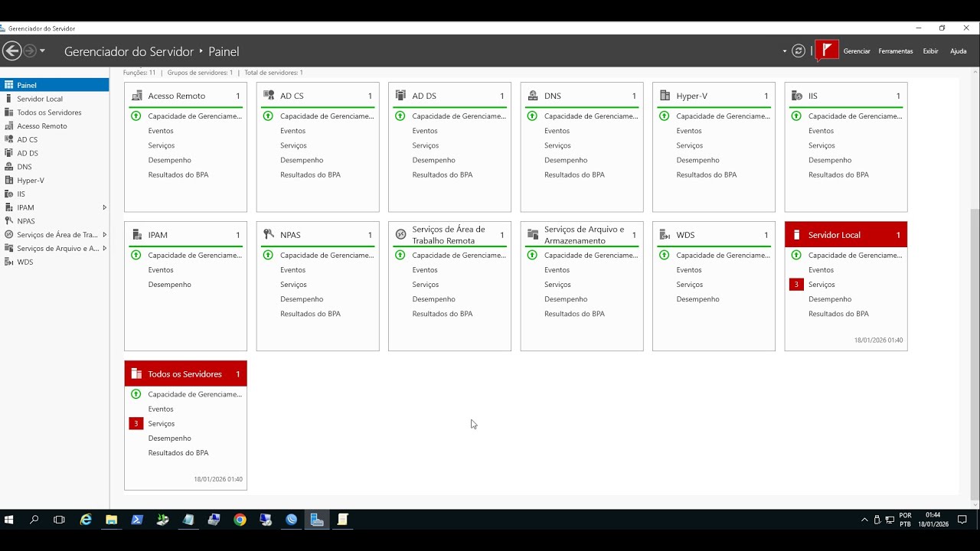Click the DNS sidebar icon

pos(9,167)
